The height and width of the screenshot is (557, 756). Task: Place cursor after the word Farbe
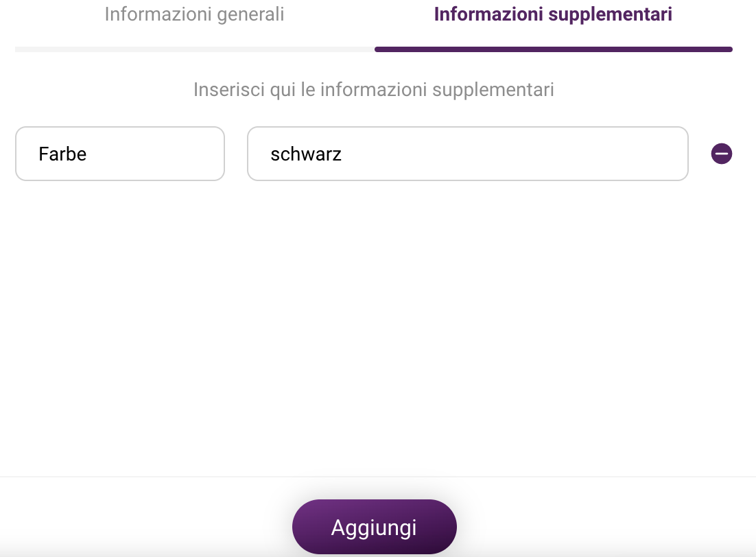coord(88,154)
